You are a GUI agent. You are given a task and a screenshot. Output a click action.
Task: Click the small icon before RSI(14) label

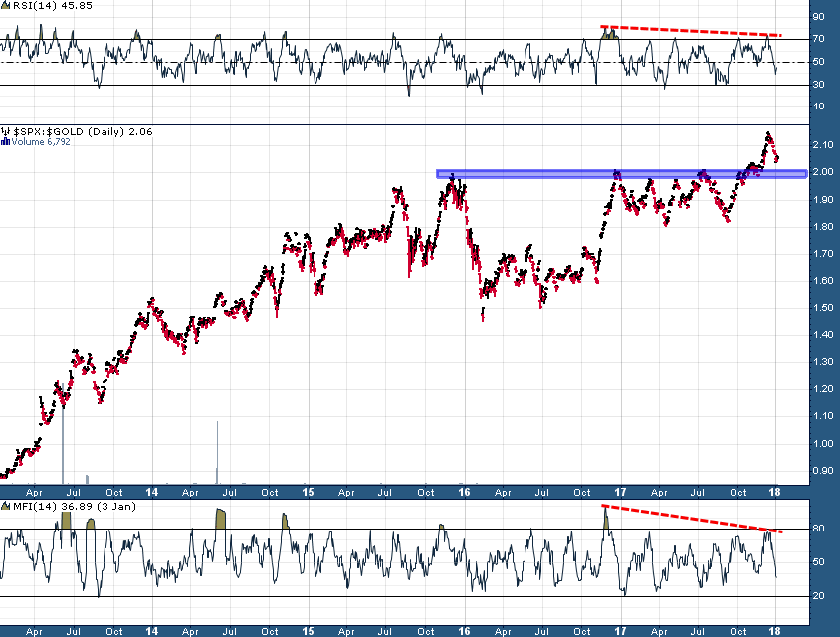pyautogui.click(x=6, y=5)
